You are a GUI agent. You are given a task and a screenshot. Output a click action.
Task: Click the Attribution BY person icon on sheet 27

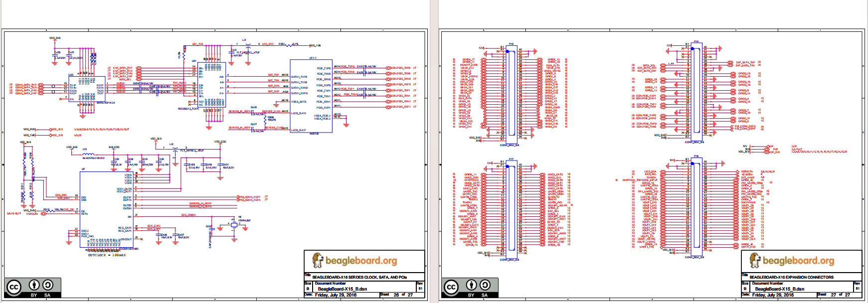tap(471, 285)
